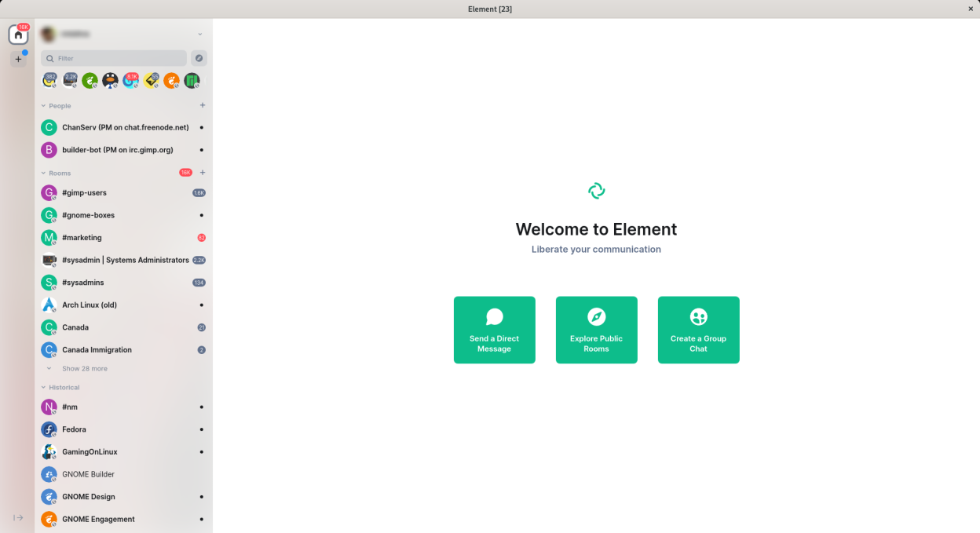Image resolution: width=980 pixels, height=533 pixels.
Task: Click the Send a Direct Message button
Action: pos(494,330)
